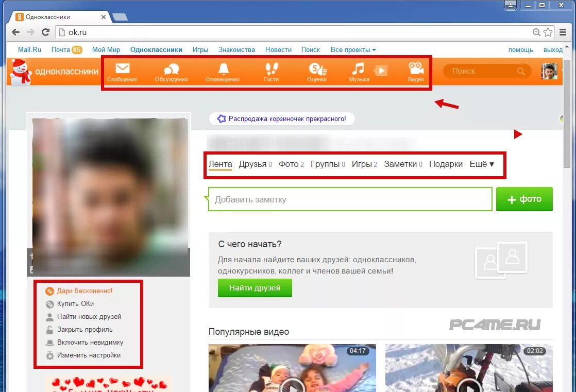576x392 pixels.
Task: Open the Оценки ratings icon
Action: (317, 72)
